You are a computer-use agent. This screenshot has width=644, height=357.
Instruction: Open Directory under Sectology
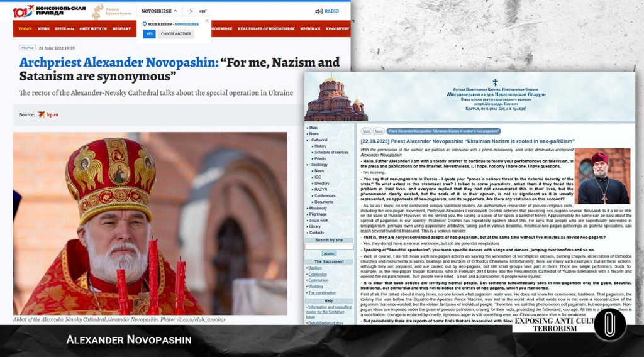[x=322, y=184]
